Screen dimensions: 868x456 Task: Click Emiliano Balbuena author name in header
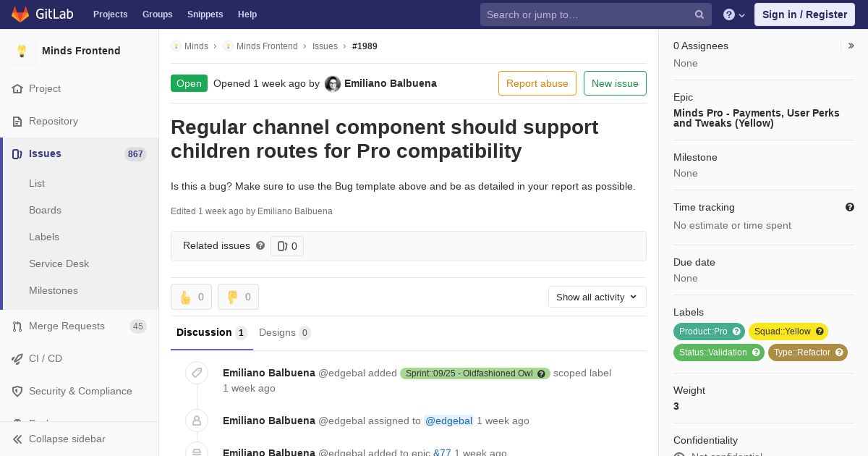[391, 84]
